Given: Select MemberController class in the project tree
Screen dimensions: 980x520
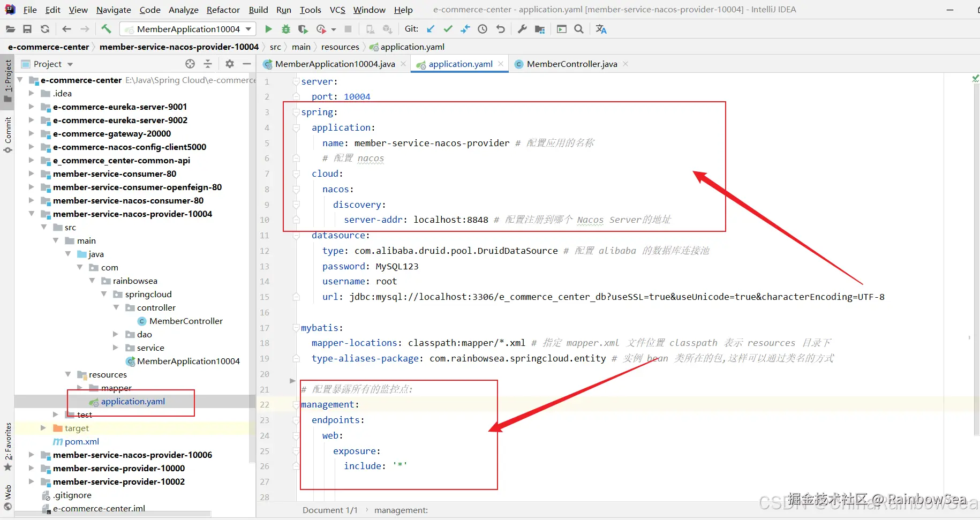Looking at the screenshot, I should pos(186,321).
